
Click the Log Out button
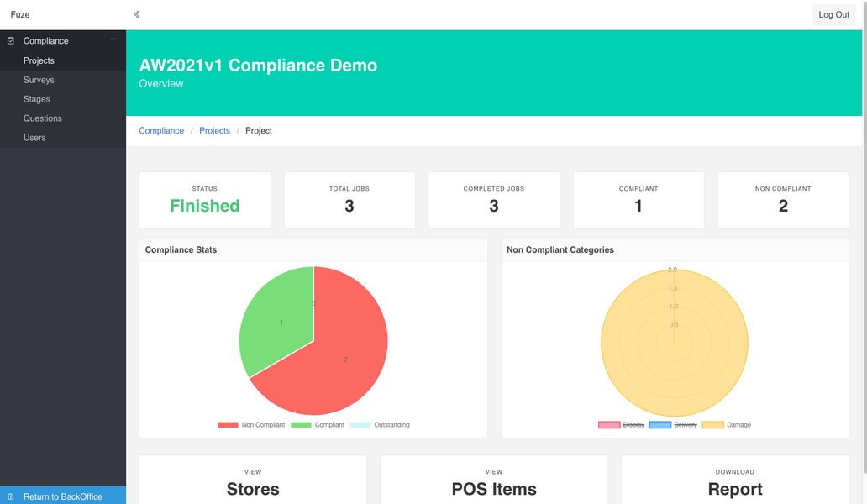[x=834, y=15]
